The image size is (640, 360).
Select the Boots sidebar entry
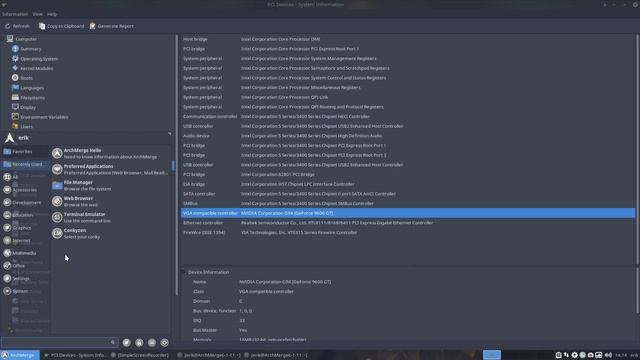22,78
